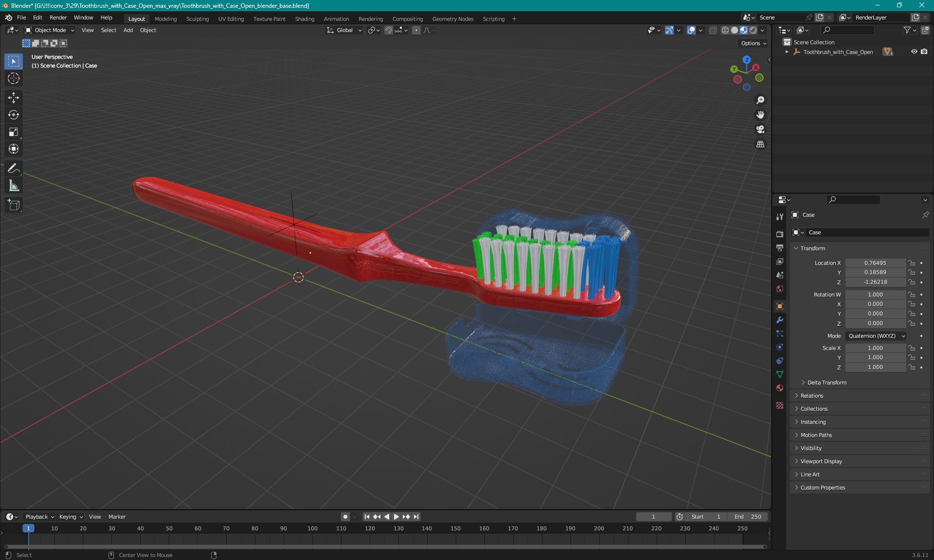This screenshot has height=560, width=934.
Task: Click the Scale X value field
Action: (x=875, y=348)
